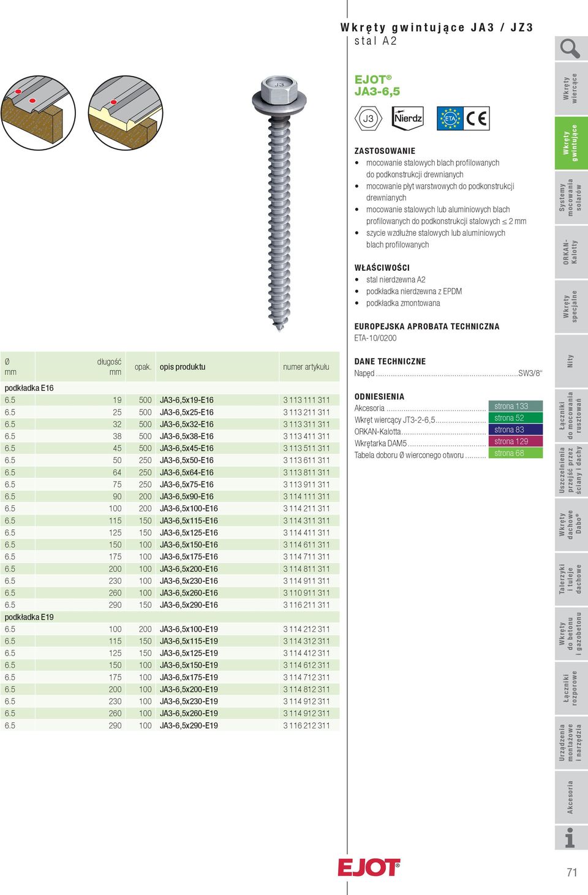Image resolution: width=588 pixels, height=895 pixels.
Task: Open the ORKAN-Kalotty side tab
Action: (571, 252)
